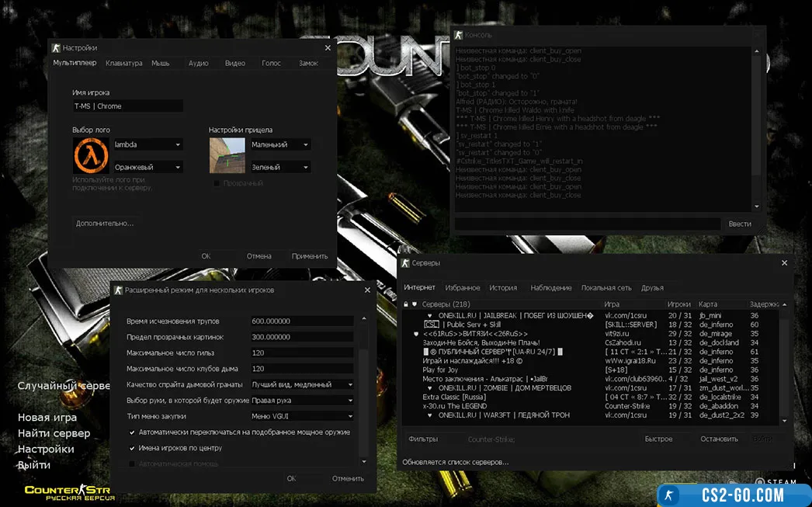Open the Избранное servers tab
The image size is (812, 507).
(462, 288)
